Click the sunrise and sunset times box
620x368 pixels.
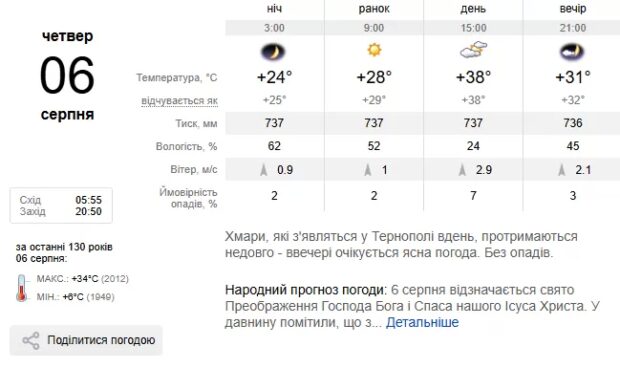pyautogui.click(x=61, y=206)
